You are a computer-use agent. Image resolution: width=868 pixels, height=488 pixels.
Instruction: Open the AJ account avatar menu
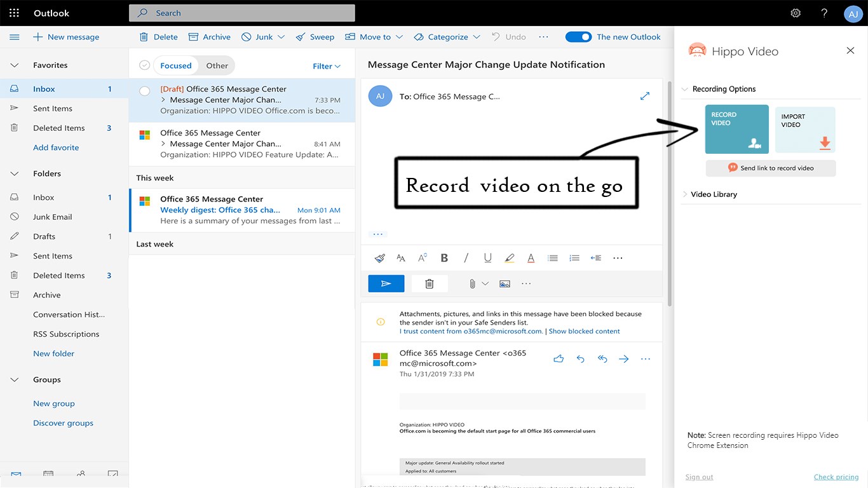(x=853, y=13)
